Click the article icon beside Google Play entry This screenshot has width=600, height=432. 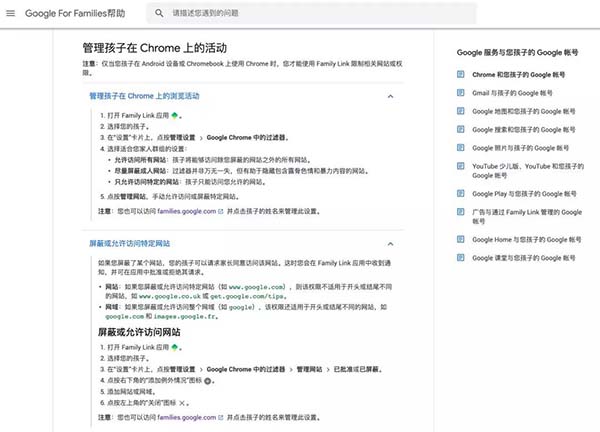click(x=462, y=193)
